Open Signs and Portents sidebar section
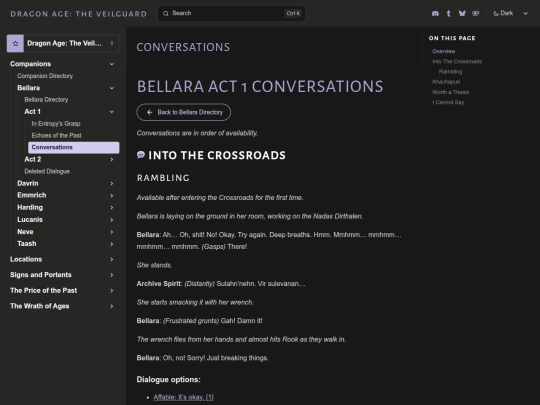The width and height of the screenshot is (540, 405). click(x=41, y=275)
